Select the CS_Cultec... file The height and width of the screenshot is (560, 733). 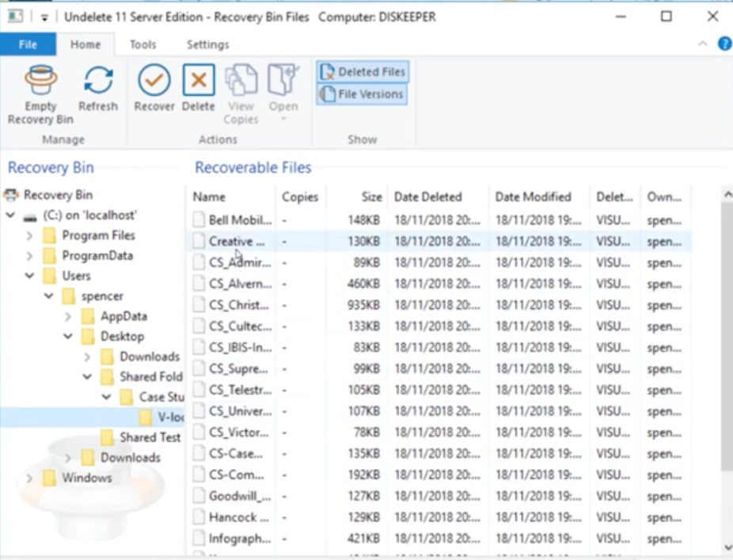coord(241,326)
